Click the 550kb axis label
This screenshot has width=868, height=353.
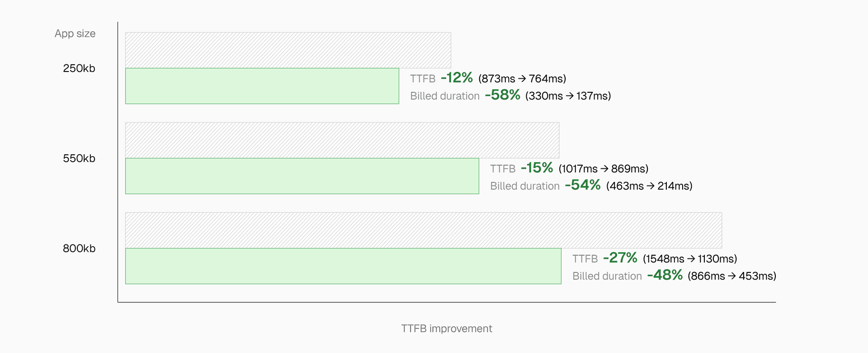point(79,158)
